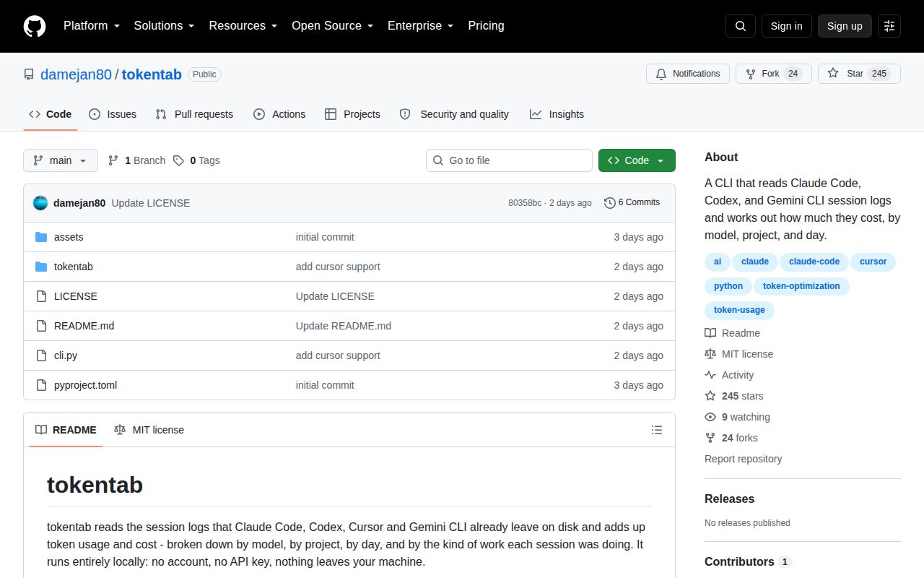Open the 80358bc commit hash link

[525, 203]
